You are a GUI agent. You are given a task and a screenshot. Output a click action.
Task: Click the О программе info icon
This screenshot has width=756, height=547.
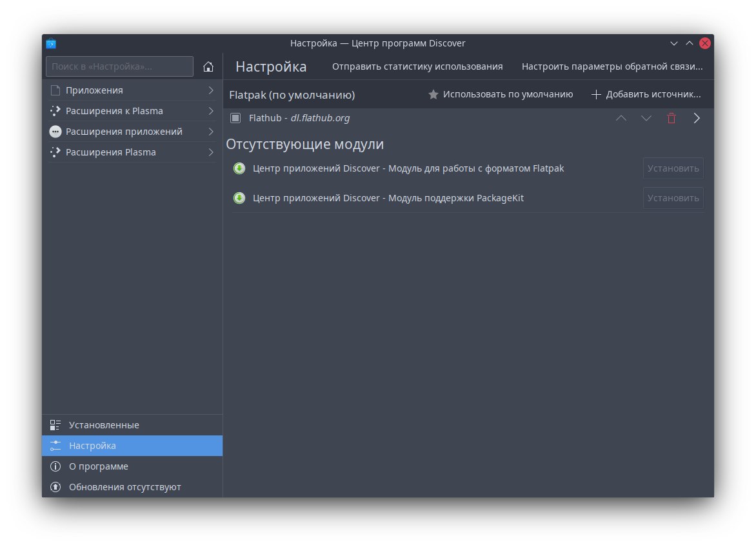click(55, 466)
